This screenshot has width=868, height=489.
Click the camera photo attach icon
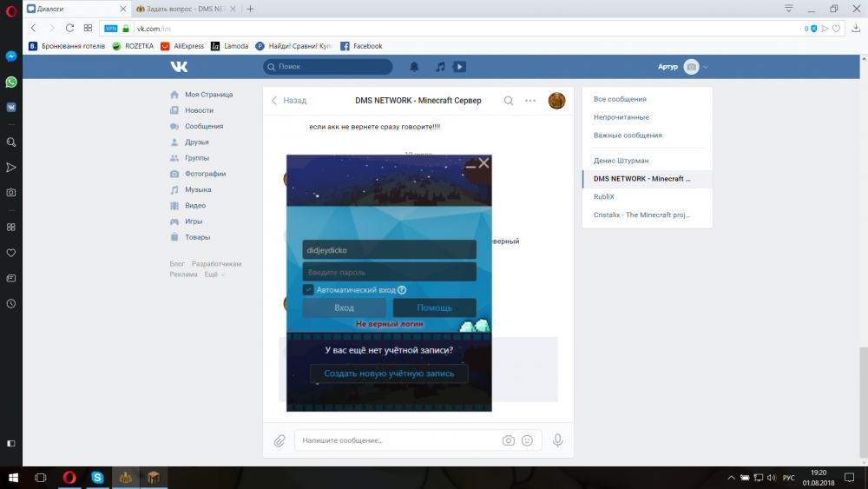click(x=509, y=440)
